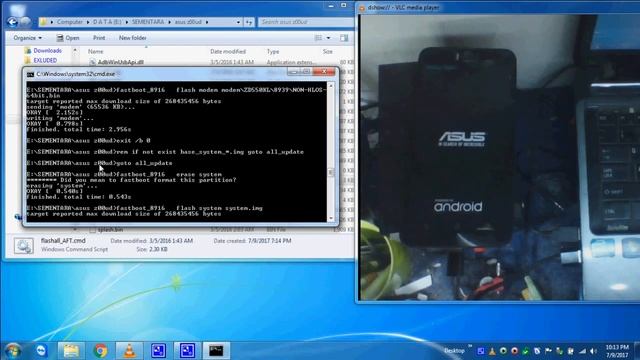Click the Open toolbar button
Image resolution: width=640 pixels, height=360 pixels.
click(68, 38)
